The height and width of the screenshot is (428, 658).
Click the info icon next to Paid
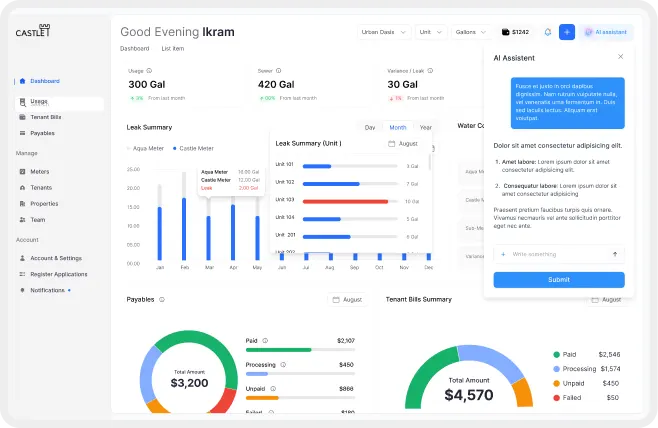265,341
